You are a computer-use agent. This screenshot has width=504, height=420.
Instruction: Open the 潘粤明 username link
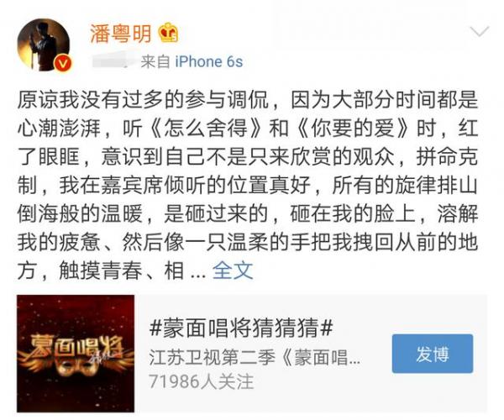120,34
